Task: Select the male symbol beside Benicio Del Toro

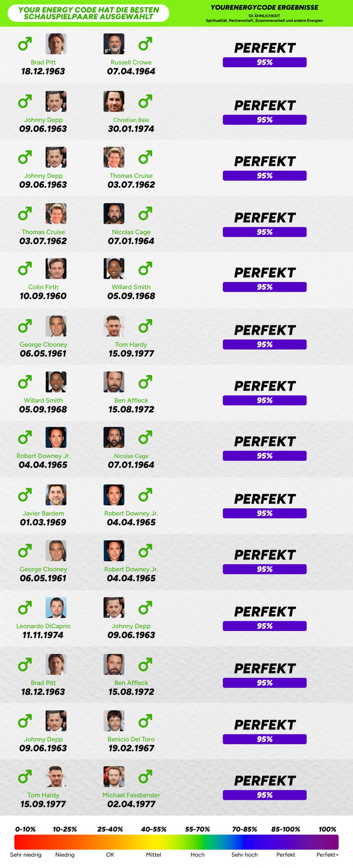Action: click(145, 721)
